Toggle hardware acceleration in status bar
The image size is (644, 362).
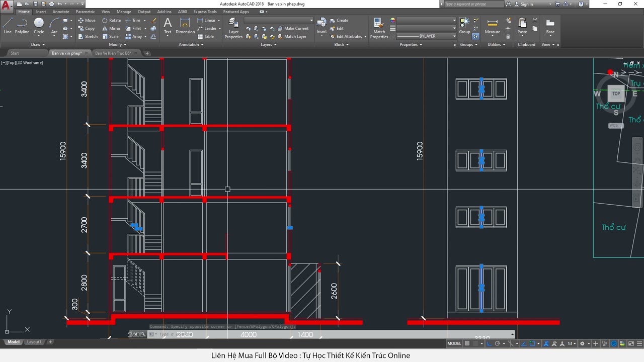click(x=614, y=344)
